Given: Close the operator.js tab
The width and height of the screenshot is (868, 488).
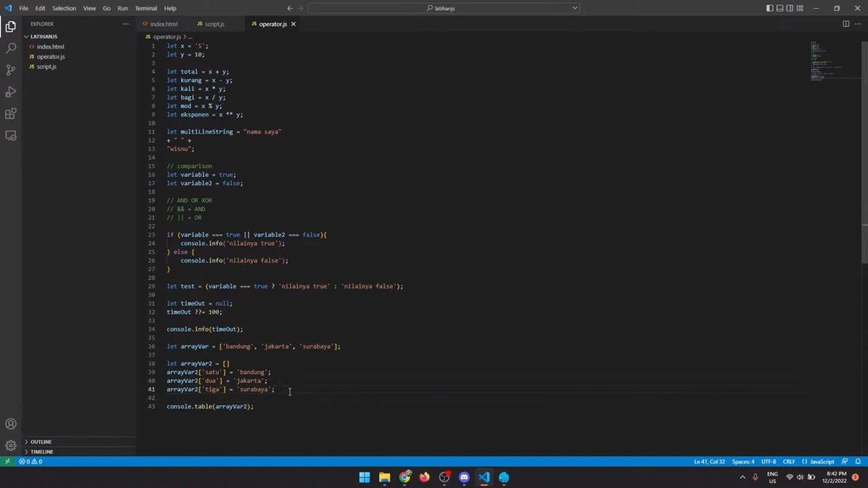Looking at the screenshot, I should 293,24.
